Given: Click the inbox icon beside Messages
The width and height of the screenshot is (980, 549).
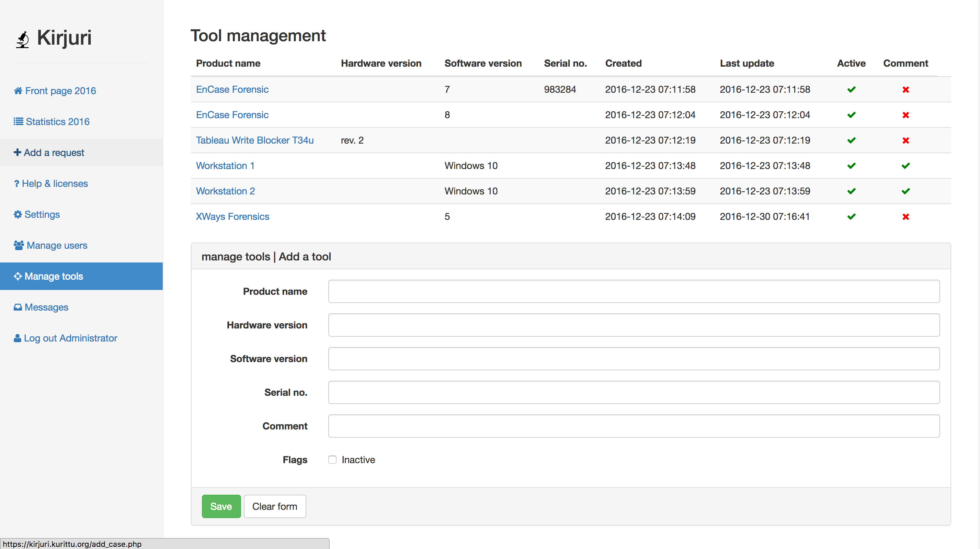Looking at the screenshot, I should tap(18, 307).
